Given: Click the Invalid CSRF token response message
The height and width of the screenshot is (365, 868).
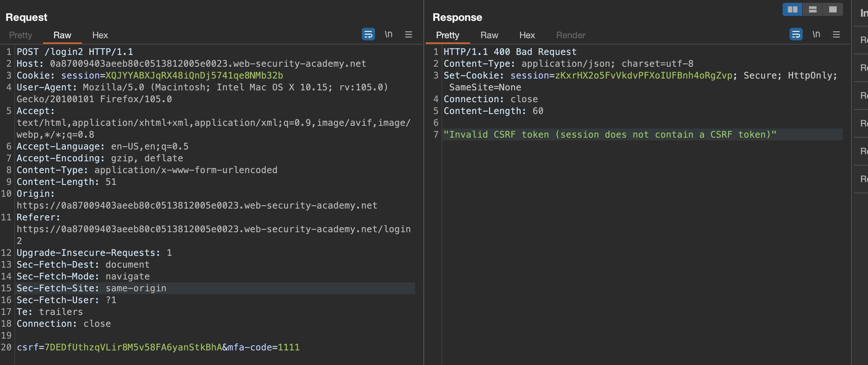Looking at the screenshot, I should 610,135.
